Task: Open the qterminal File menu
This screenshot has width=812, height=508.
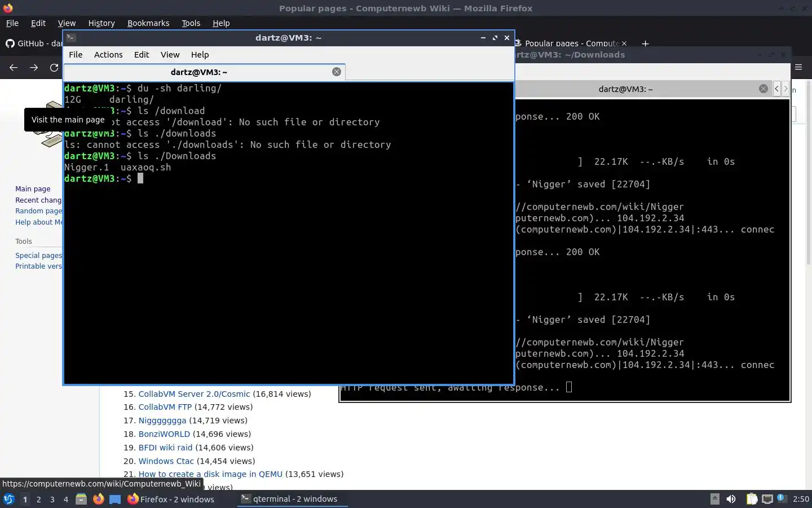Action: click(x=76, y=55)
